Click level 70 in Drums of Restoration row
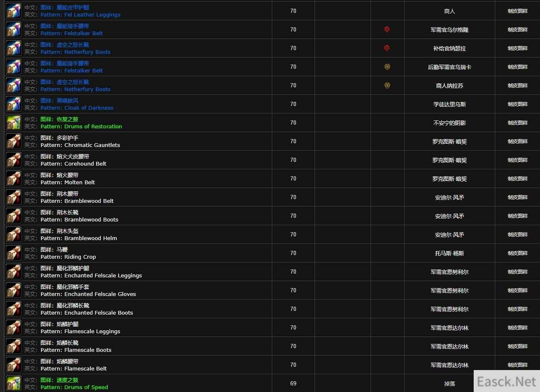This screenshot has height=392, width=540. [293, 123]
